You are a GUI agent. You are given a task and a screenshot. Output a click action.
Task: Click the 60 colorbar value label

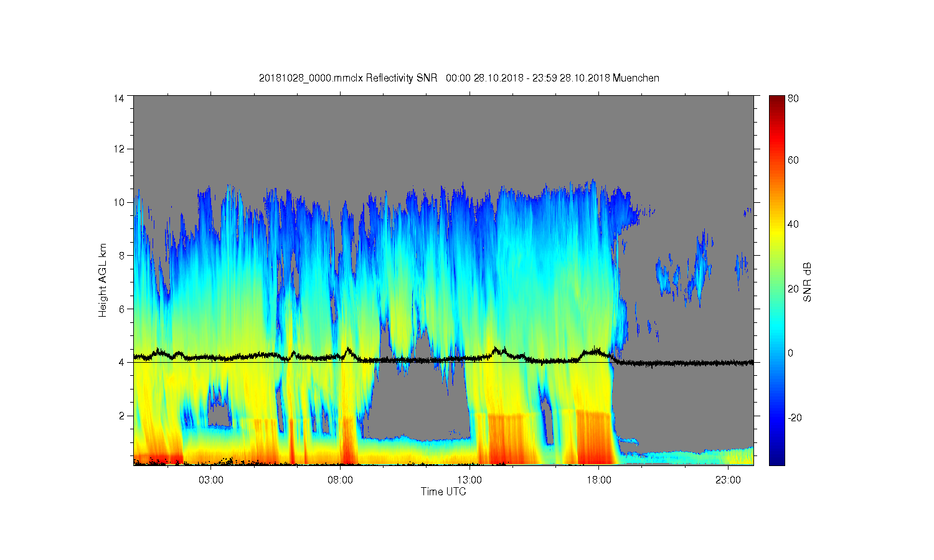coord(793,160)
